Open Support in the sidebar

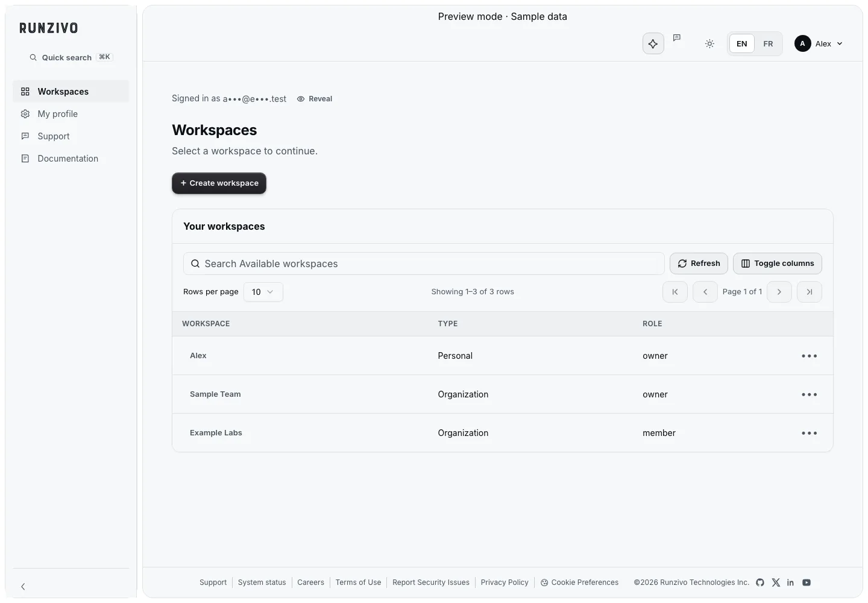click(x=71, y=136)
